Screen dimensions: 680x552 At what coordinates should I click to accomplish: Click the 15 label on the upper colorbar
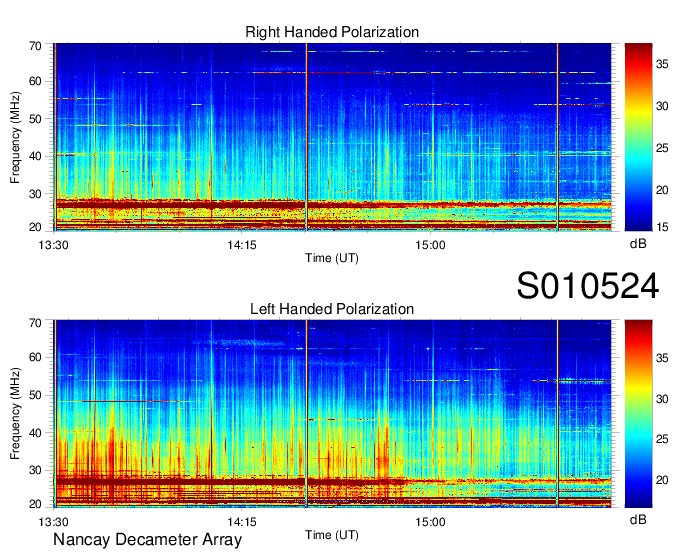[x=662, y=227]
